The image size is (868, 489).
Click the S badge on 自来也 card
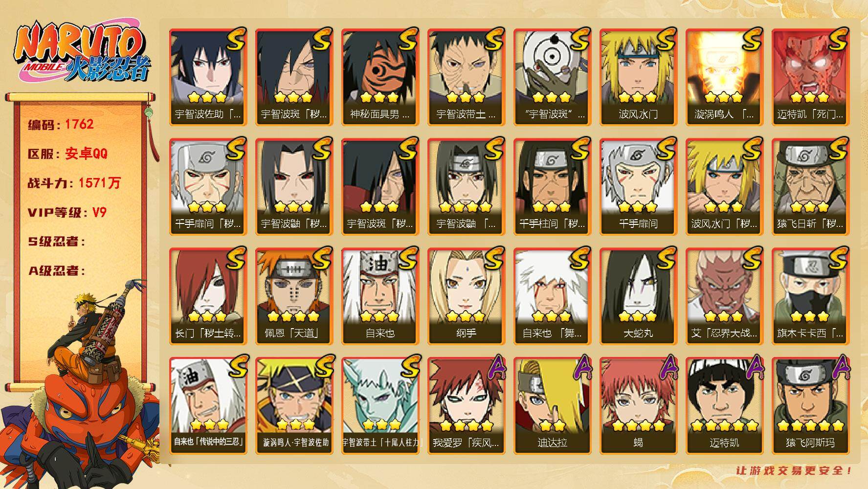click(408, 258)
